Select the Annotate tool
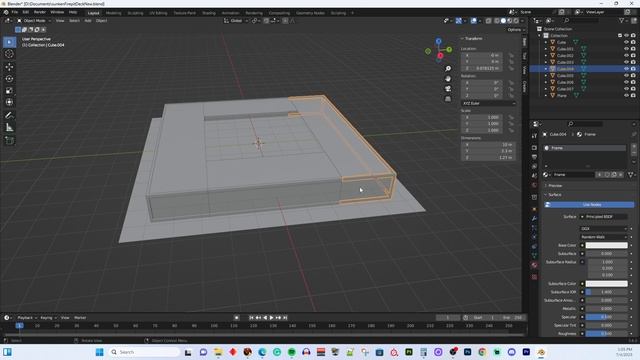The height and width of the screenshot is (360, 640). coord(9,116)
